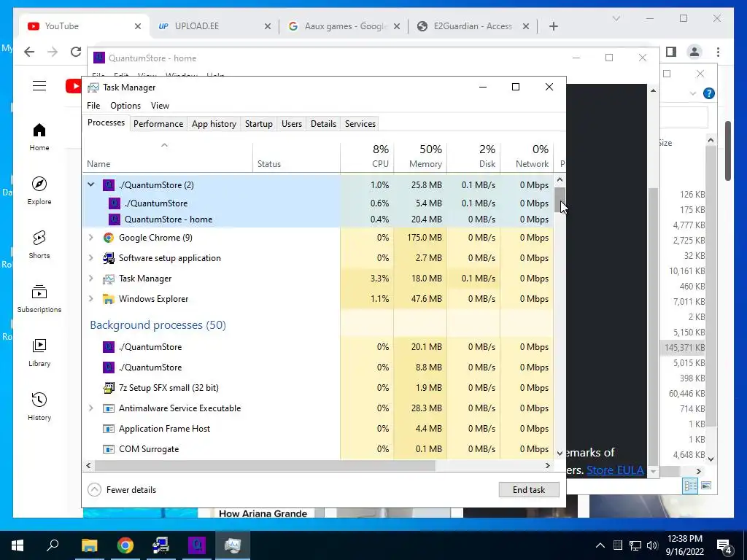The height and width of the screenshot is (560, 747).
Task: Toggle the YouTube hamburger guide menu
Action: coord(39,86)
